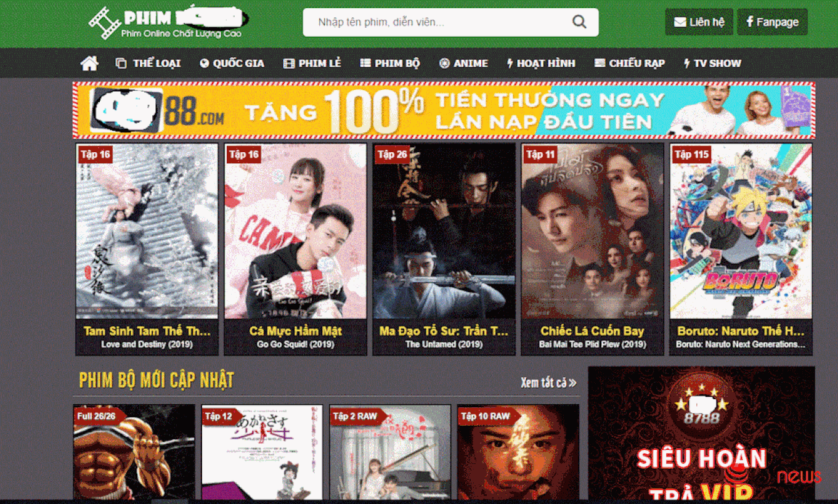
Task: Select the Anime menu item
Action: coord(463,63)
